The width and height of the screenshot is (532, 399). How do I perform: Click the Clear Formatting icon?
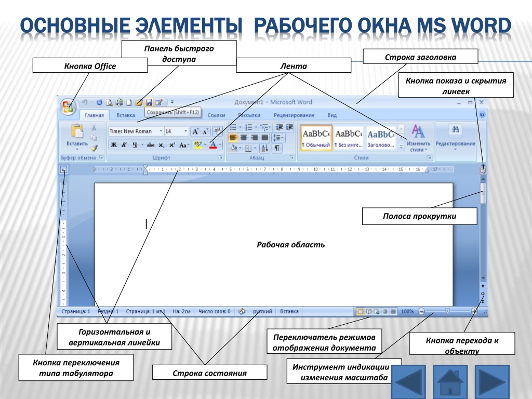[217, 131]
